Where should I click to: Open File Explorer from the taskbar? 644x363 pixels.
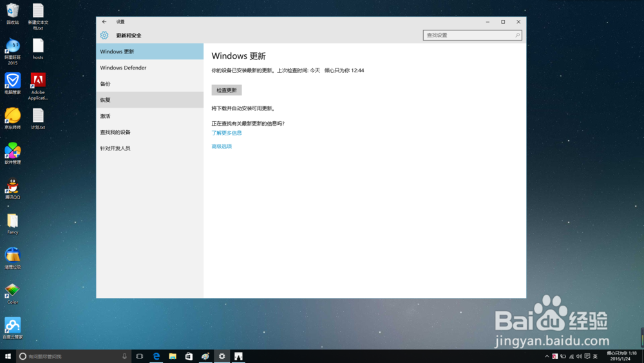pos(173,357)
